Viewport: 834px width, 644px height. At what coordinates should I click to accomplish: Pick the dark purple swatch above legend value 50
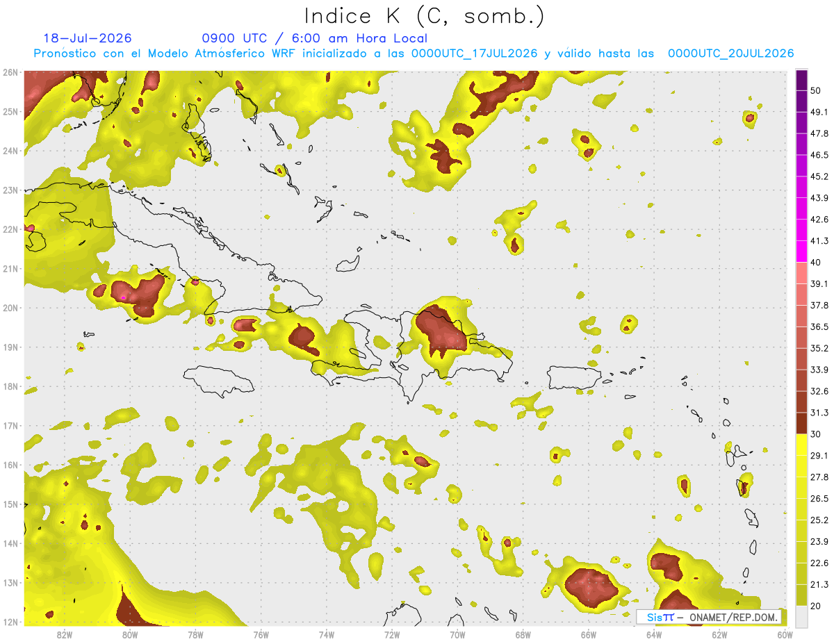tap(801, 79)
